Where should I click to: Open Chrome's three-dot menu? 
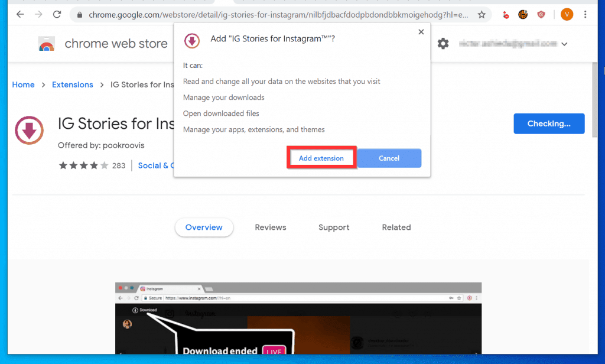[x=586, y=15]
